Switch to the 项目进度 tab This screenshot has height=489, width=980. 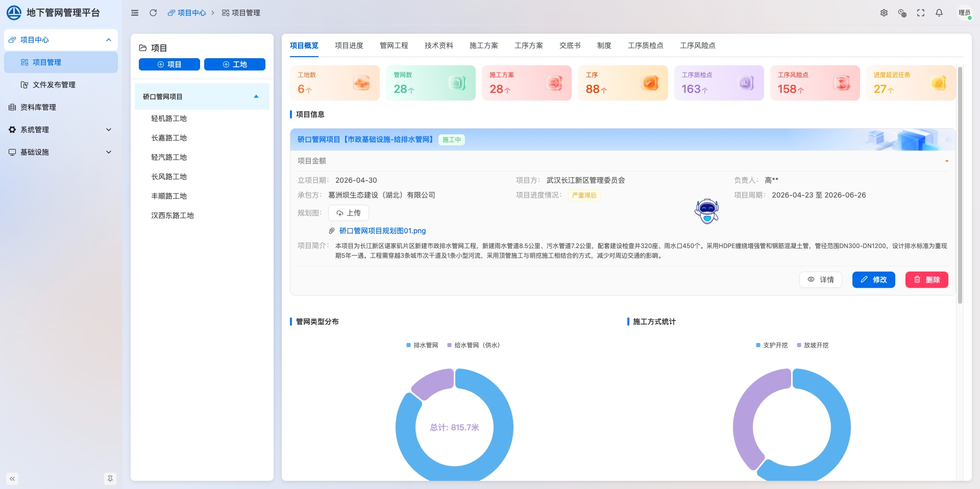point(349,45)
